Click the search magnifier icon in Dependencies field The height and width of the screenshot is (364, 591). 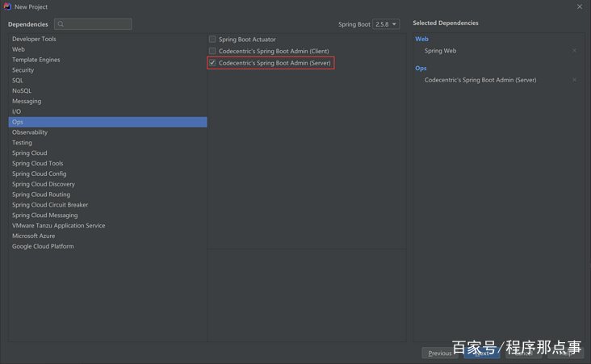pos(61,24)
